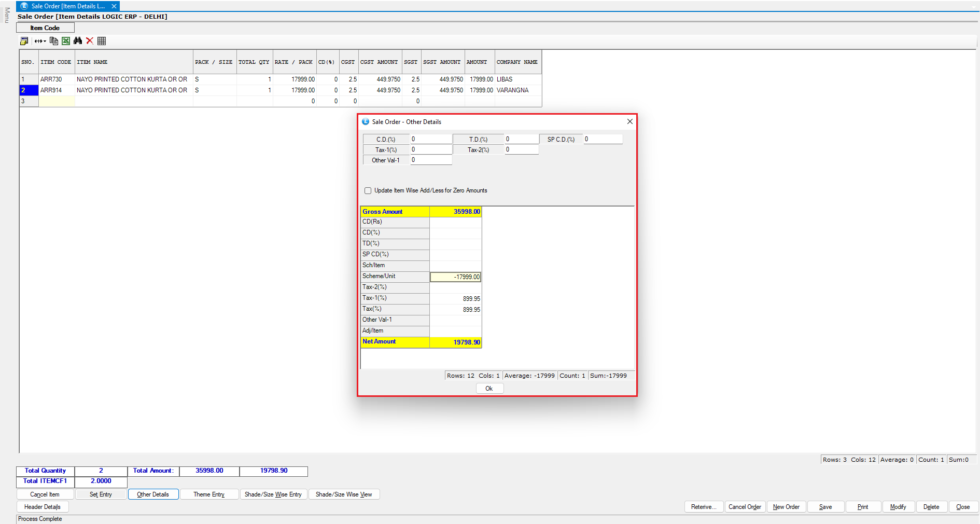Screen dimensions: 980x524
Task: Open the vertical Menu sidebar
Action: pyautogui.click(x=7, y=16)
